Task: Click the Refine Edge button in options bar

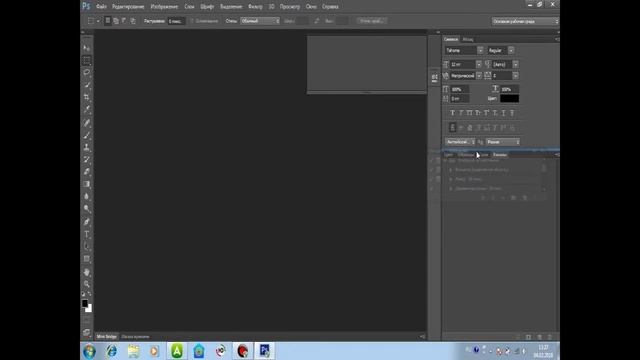Action: click(371, 21)
